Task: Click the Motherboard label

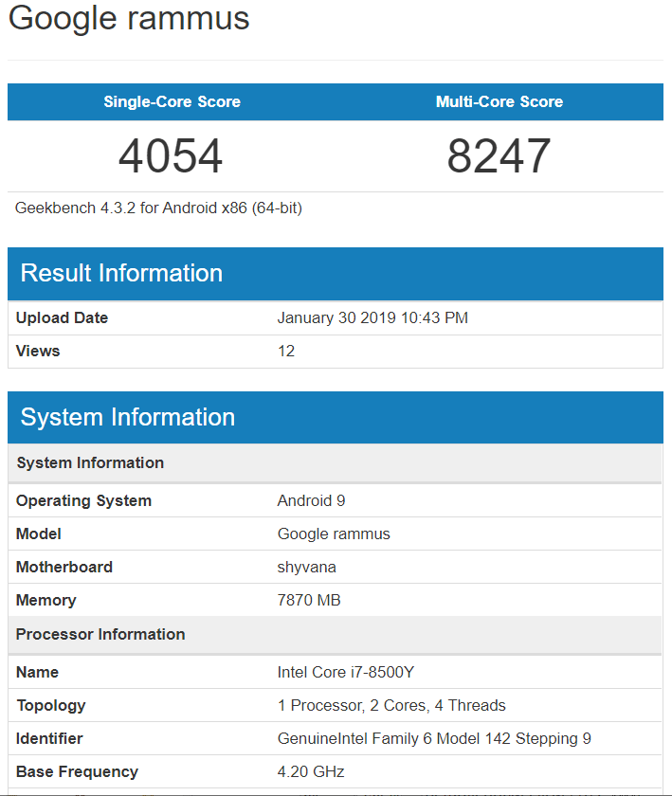Action: [64, 567]
